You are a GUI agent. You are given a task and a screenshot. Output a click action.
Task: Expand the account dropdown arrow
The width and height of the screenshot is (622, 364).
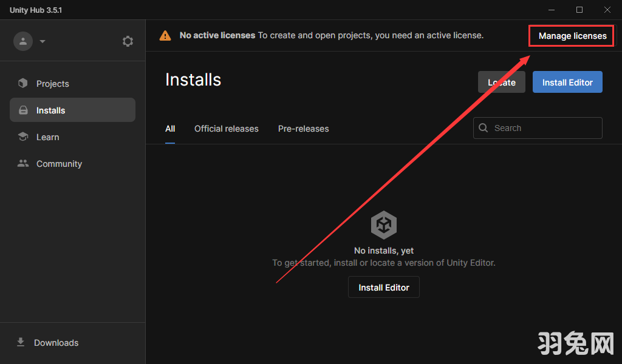coord(43,42)
